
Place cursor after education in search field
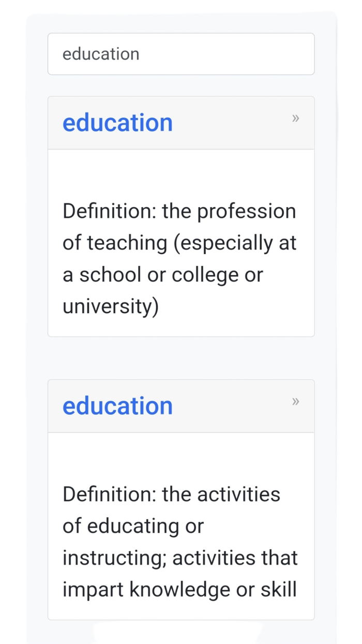[x=140, y=54]
